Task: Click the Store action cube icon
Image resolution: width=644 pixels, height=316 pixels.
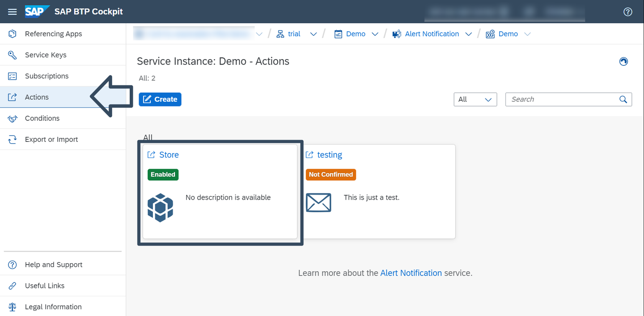Action: [160, 208]
